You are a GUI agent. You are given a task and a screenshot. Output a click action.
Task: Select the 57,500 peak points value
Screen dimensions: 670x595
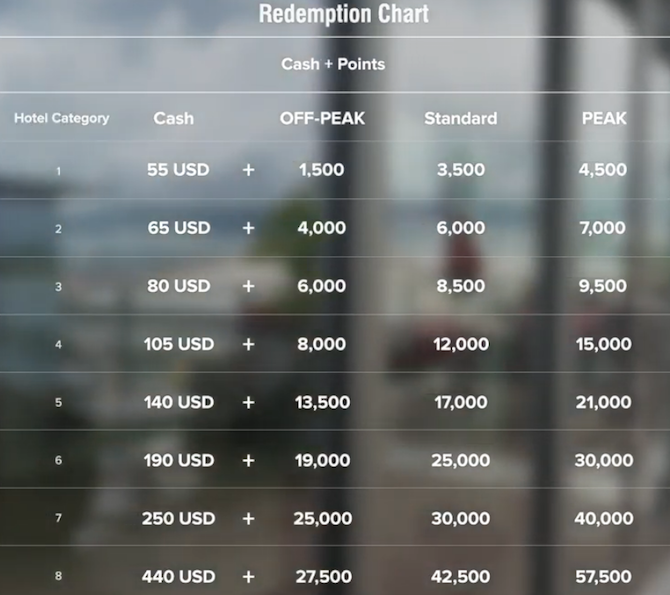coord(603,577)
